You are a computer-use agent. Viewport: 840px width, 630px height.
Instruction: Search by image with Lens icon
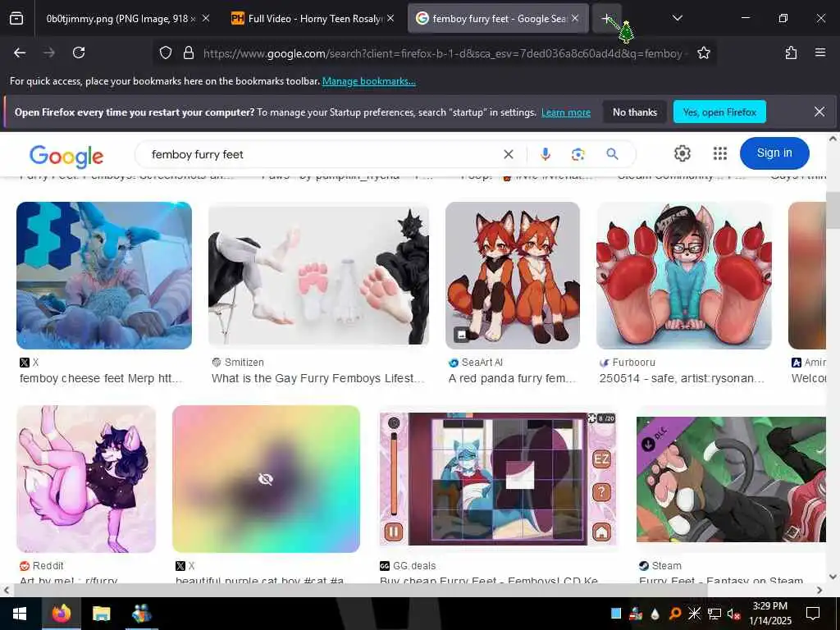577,154
